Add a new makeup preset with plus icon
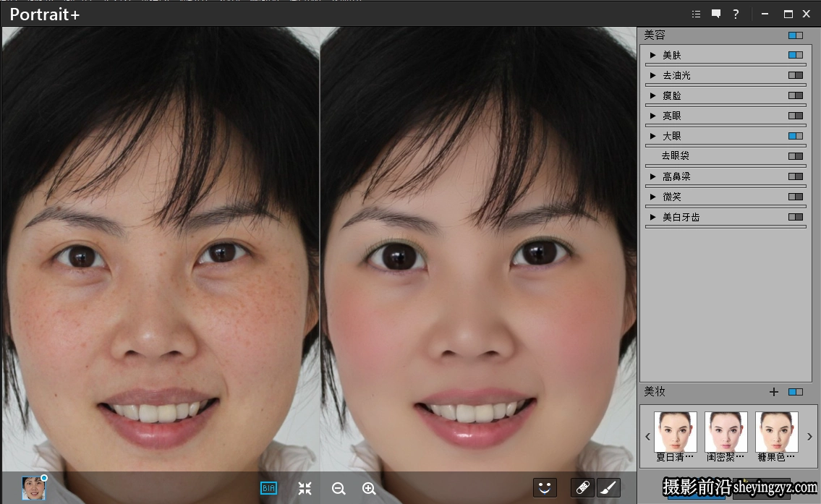 774,392
